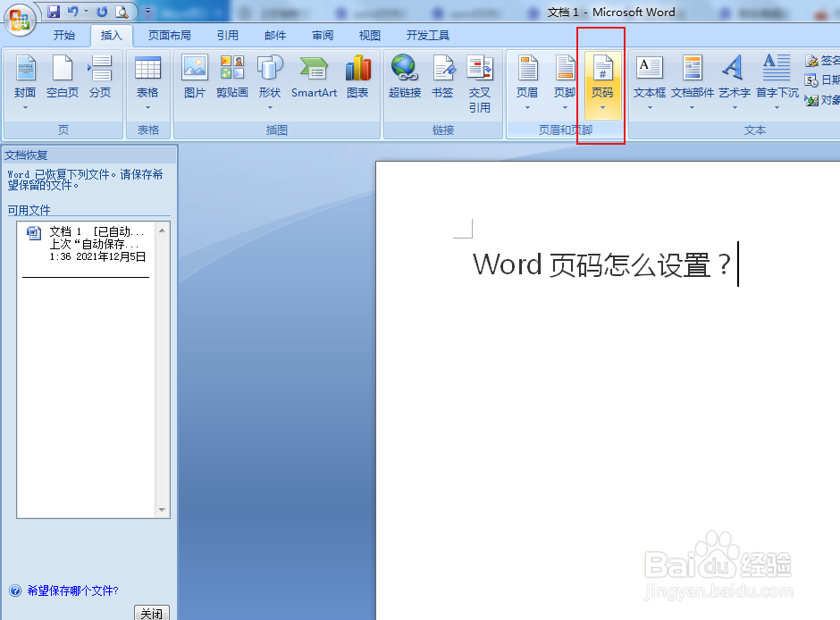This screenshot has height=620, width=840.
Task: Undo last action in quick access toolbar
Action: 73,12
